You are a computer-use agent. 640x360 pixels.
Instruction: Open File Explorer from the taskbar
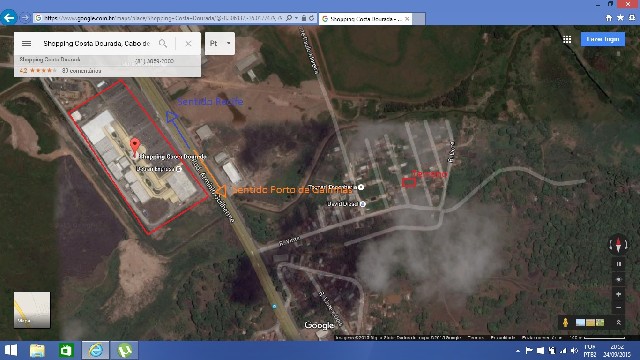coord(37,350)
